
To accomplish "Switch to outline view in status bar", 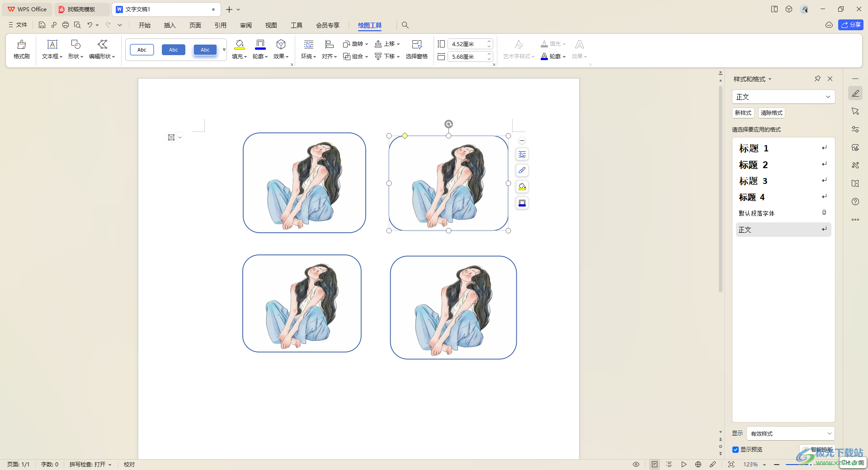I will click(x=669, y=464).
